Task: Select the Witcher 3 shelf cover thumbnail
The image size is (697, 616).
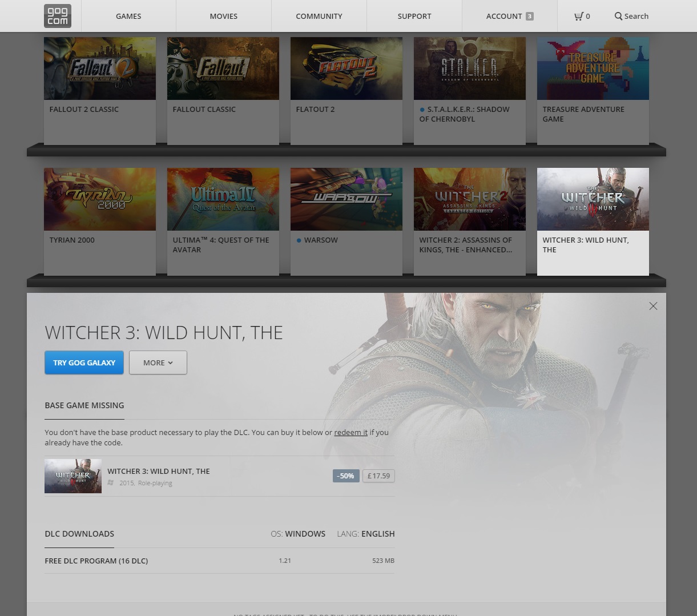Action: [593, 199]
